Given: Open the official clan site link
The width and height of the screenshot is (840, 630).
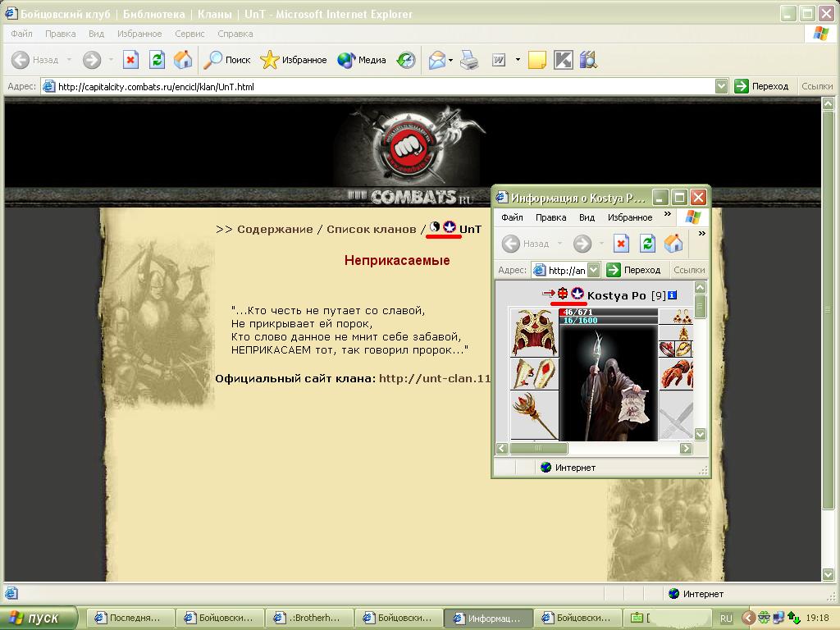Looking at the screenshot, I should coord(435,378).
